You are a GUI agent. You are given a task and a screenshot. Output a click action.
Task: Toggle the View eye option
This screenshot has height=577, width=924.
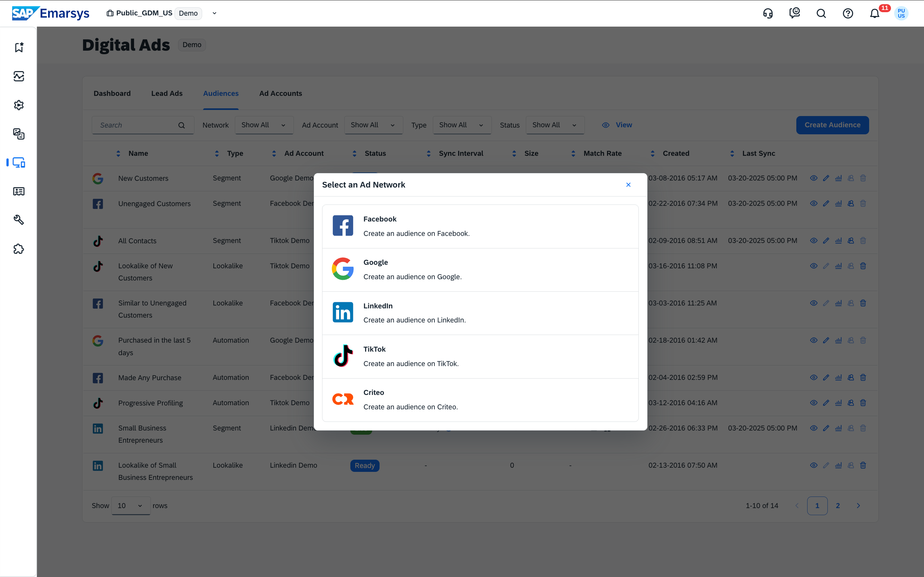pyautogui.click(x=617, y=125)
